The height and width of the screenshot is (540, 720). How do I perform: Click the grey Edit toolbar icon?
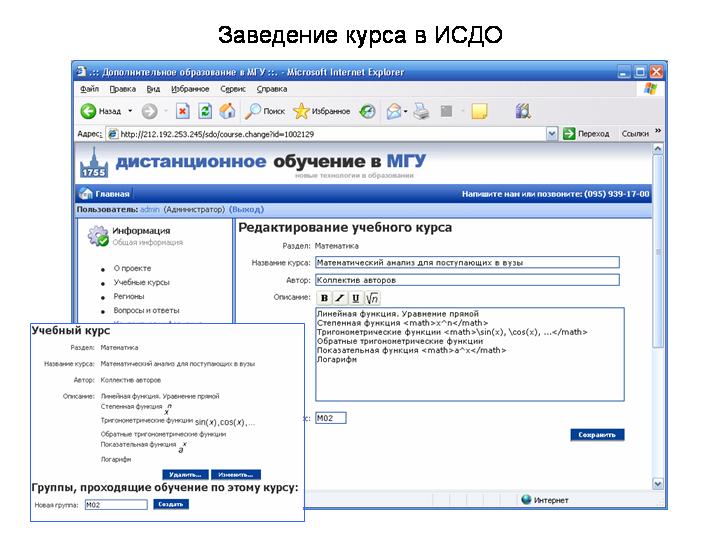tap(446, 111)
